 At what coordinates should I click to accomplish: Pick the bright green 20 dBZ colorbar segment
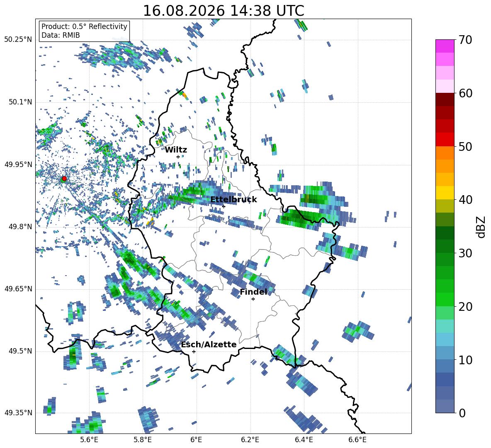tap(445, 299)
